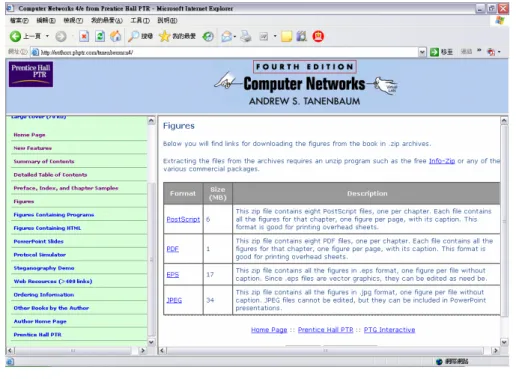Go to Home Page footer link
Image resolution: width=516 pixels, height=379 pixels.
[x=269, y=330]
